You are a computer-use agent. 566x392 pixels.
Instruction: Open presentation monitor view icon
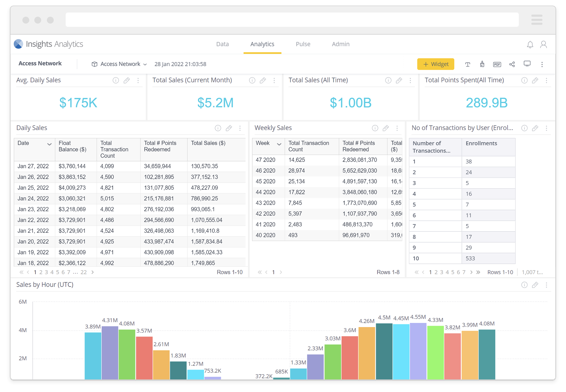pos(527,64)
